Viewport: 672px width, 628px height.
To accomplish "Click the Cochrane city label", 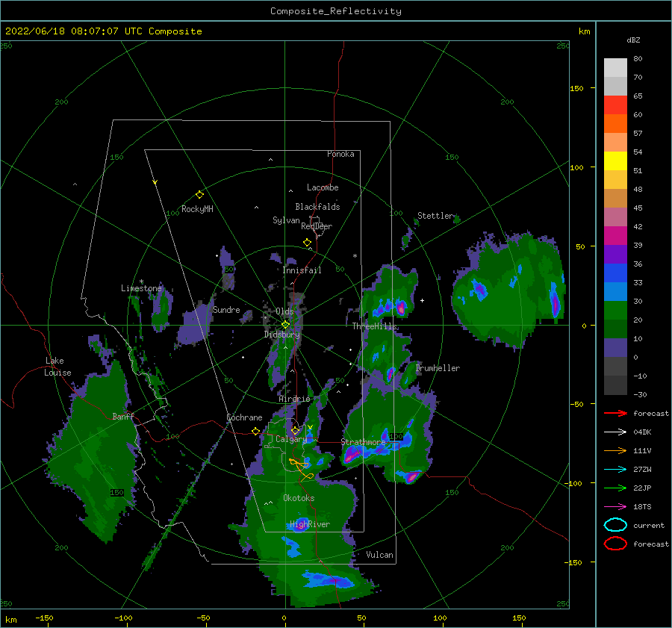I will 244,417.
